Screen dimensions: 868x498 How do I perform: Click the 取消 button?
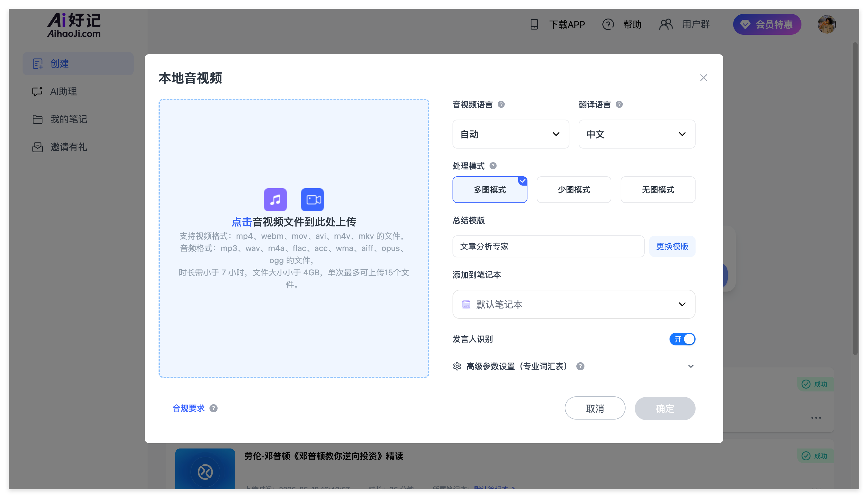(x=595, y=408)
